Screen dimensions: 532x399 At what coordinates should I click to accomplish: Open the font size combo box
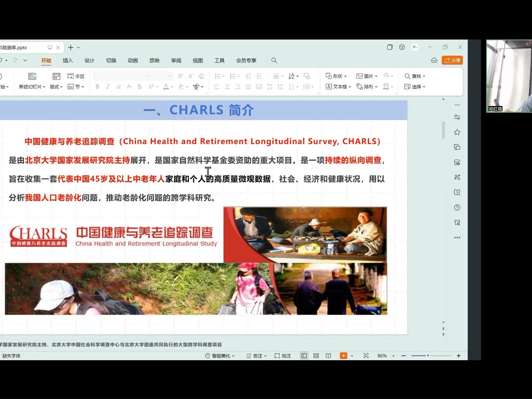[162, 76]
